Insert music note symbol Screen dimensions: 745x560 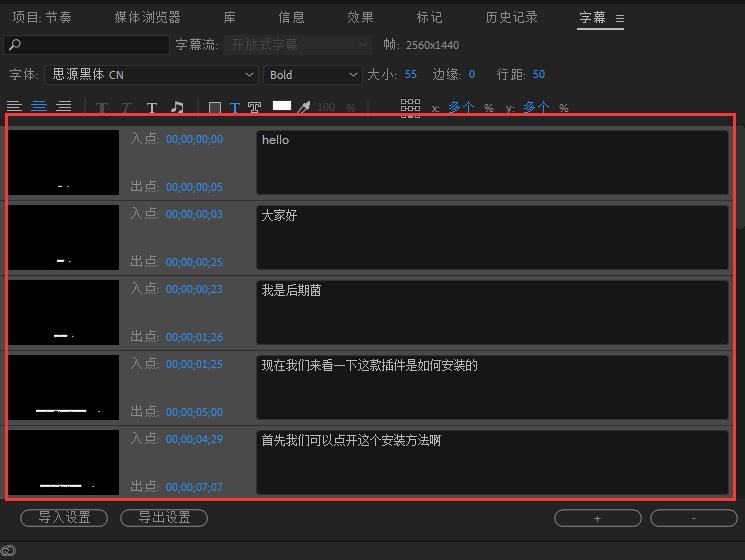point(177,107)
